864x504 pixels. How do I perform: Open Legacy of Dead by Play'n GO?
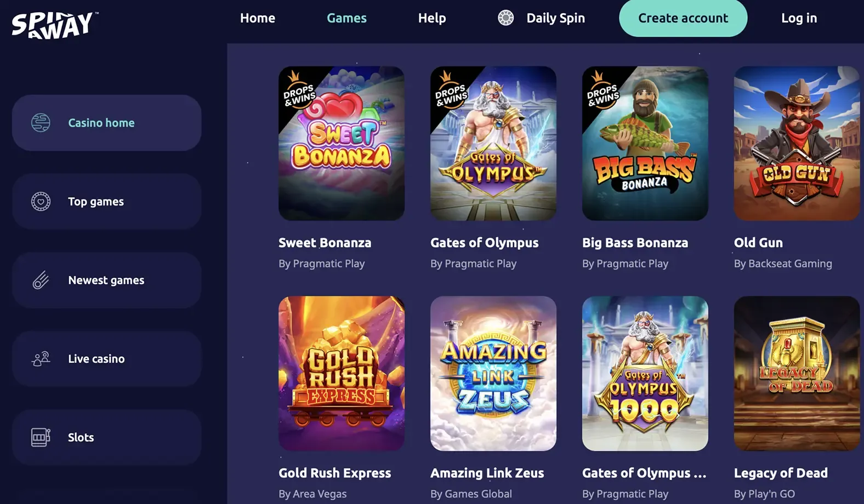(796, 374)
